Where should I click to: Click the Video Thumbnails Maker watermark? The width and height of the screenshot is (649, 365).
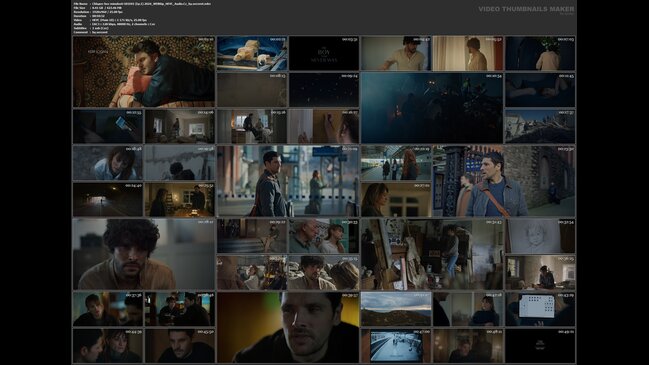[526, 9]
